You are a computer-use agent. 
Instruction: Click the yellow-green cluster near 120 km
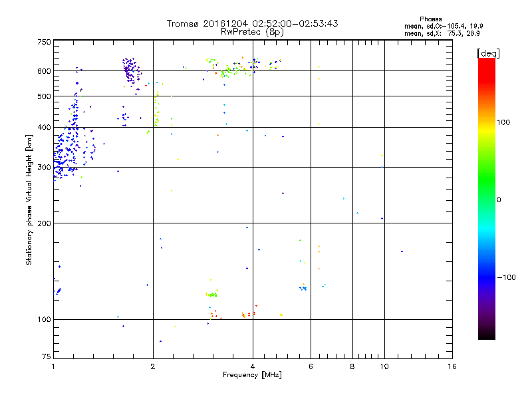coord(211,295)
